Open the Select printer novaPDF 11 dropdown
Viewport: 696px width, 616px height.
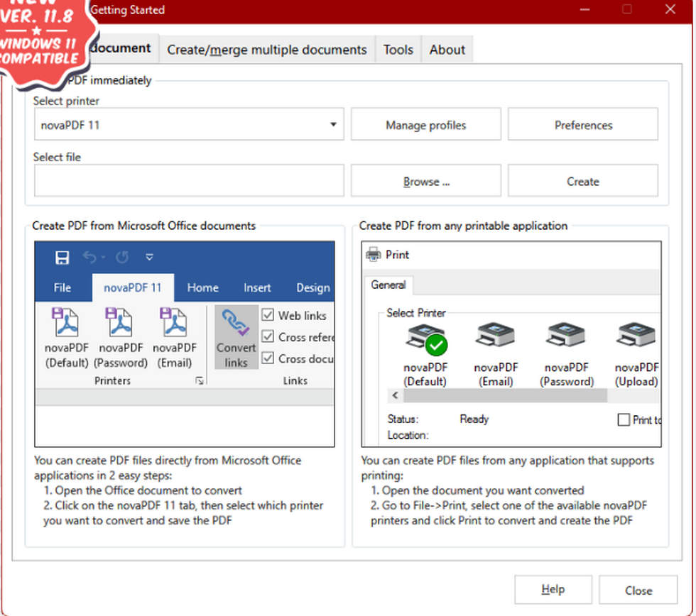189,125
